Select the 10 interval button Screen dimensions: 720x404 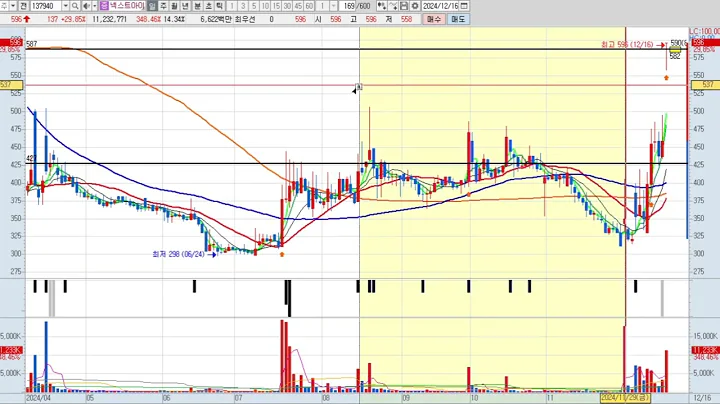click(x=265, y=6)
